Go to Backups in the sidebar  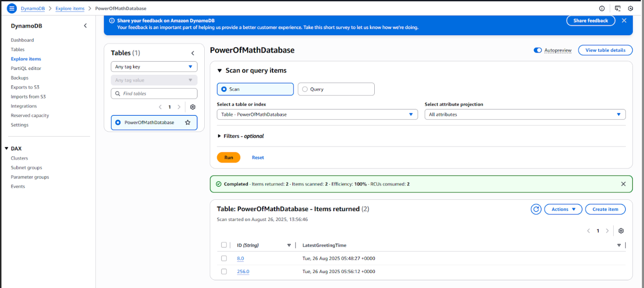(20, 78)
